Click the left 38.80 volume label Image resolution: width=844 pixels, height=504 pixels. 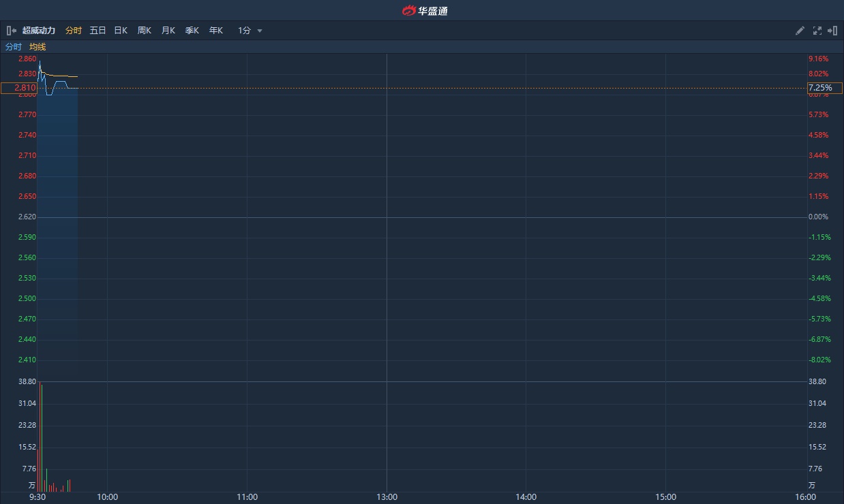(x=27, y=381)
